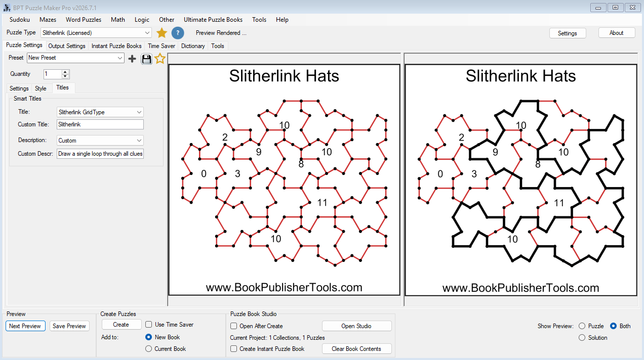Switch to the Instant Puzzle Books tab
The width and height of the screenshot is (644, 360).
116,46
